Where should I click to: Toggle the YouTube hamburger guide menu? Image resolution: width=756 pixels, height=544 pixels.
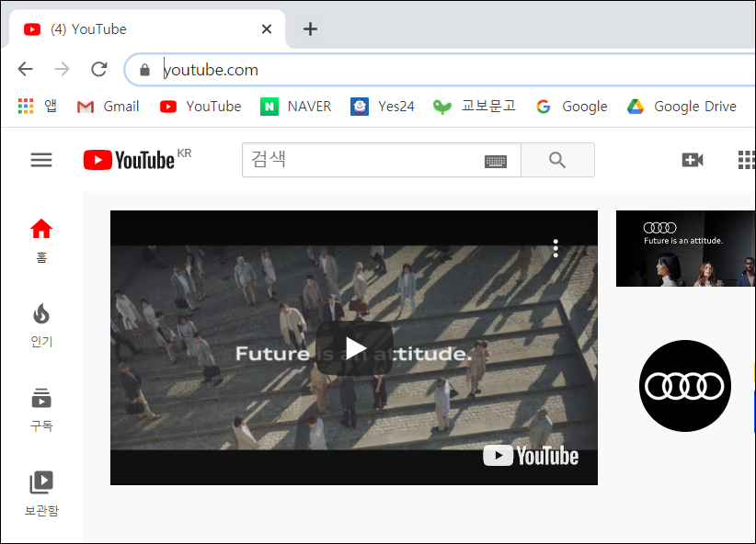point(41,160)
